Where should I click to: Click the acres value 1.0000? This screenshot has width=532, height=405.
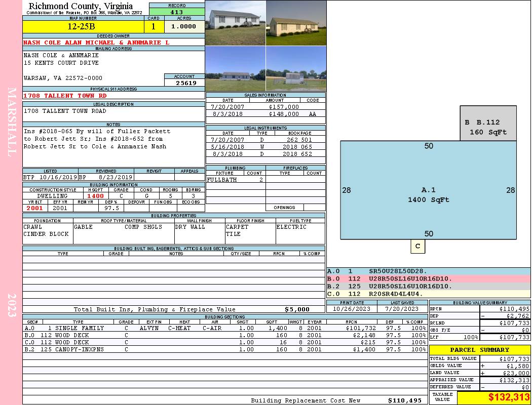tap(183, 26)
